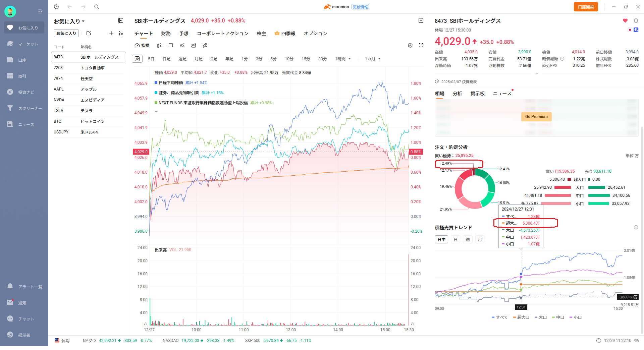
Task: Select 日足 chart period
Action: click(166, 59)
